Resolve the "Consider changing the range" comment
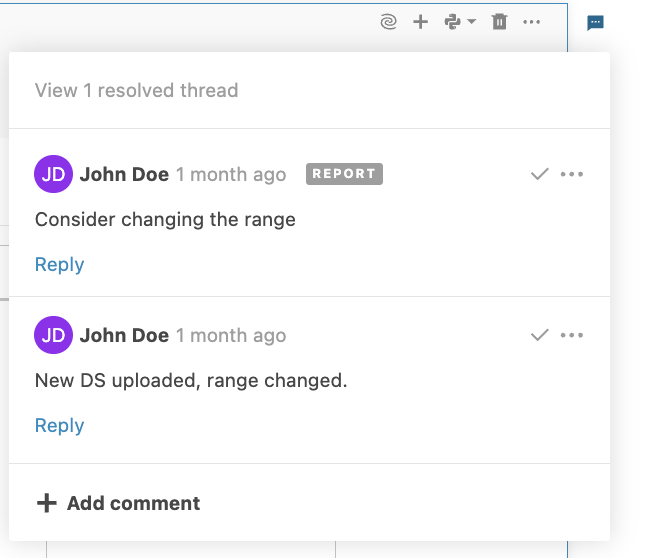Viewport: 656px width, 558px height. pyautogui.click(x=540, y=174)
